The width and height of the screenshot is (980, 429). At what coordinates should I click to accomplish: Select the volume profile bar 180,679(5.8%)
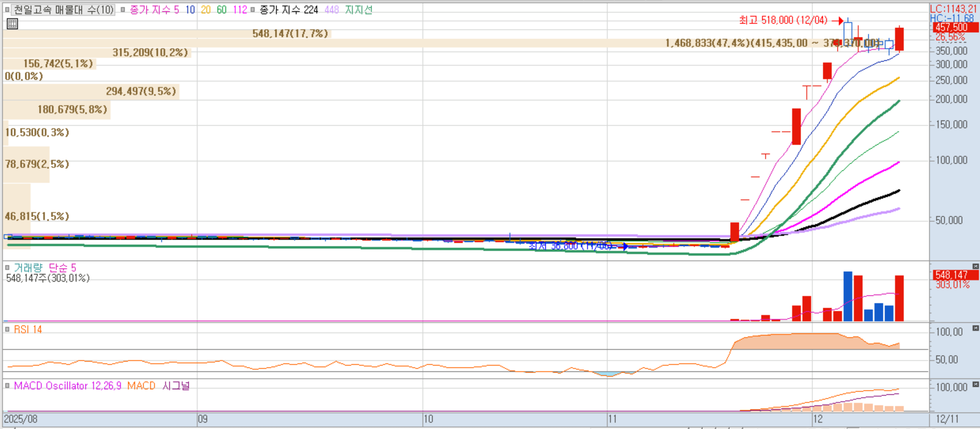point(56,109)
